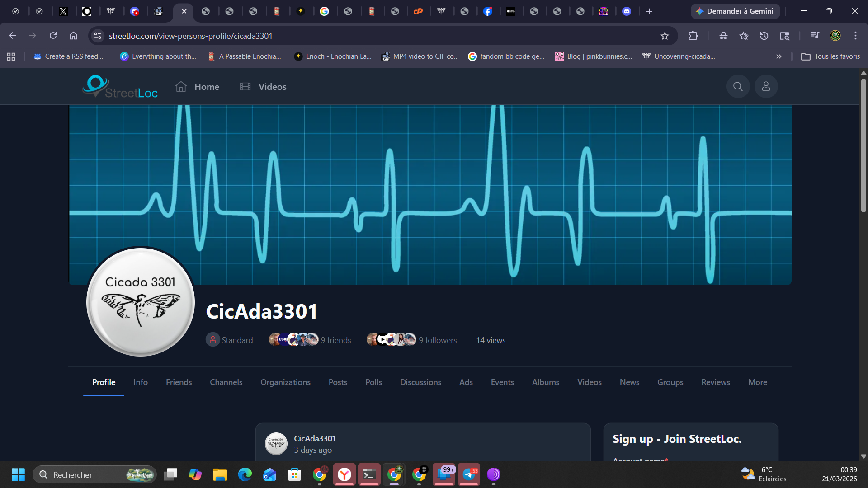Click the browser home icon

pos(73,36)
